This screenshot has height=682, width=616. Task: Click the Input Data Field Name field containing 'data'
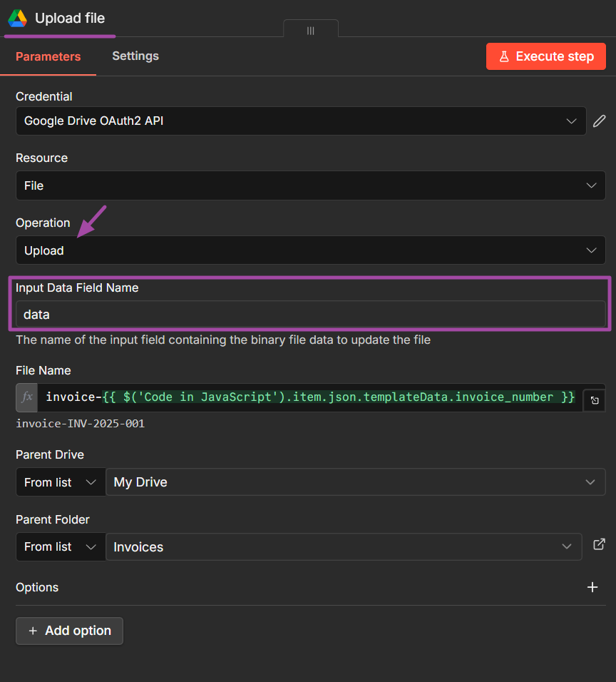pos(310,314)
